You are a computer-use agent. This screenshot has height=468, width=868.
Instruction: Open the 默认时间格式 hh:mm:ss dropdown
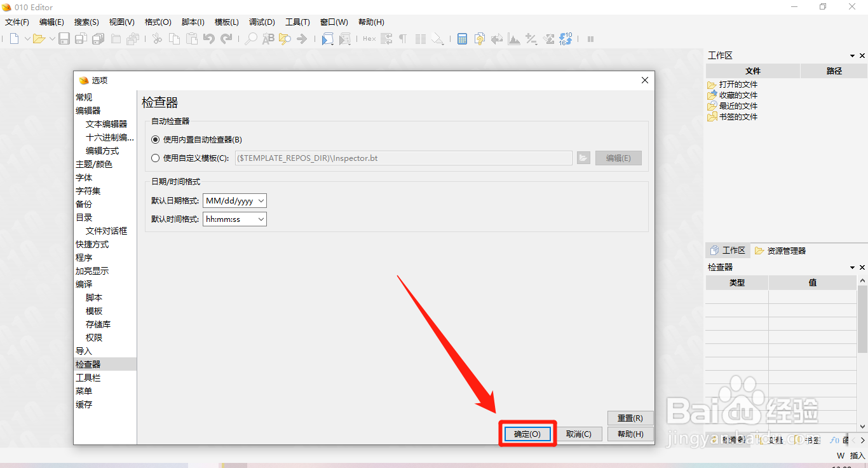(x=234, y=219)
